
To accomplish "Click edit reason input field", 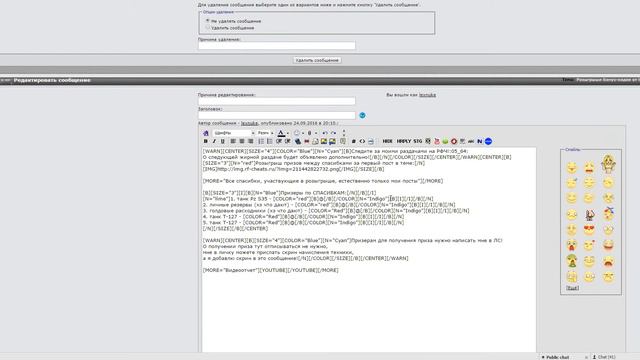I will click(277, 101).
